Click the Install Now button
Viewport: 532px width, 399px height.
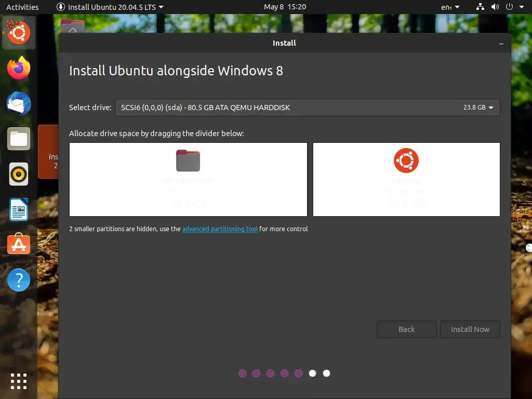[x=470, y=329]
